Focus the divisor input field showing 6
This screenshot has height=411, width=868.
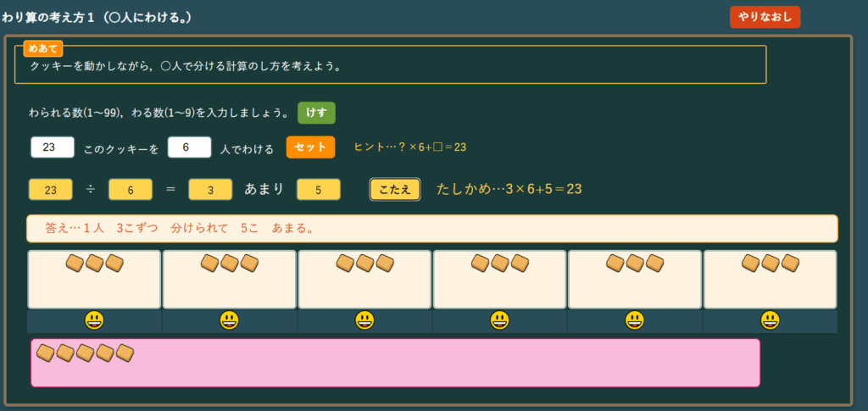(189, 147)
